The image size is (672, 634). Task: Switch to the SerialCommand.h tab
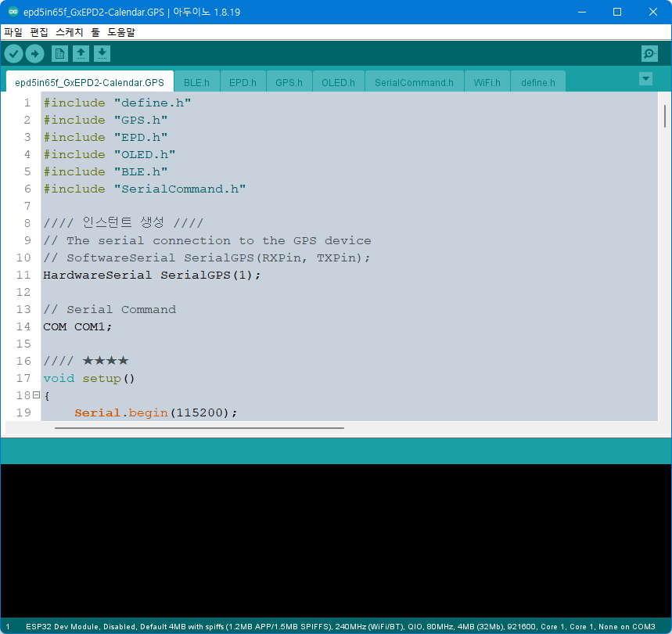point(415,82)
